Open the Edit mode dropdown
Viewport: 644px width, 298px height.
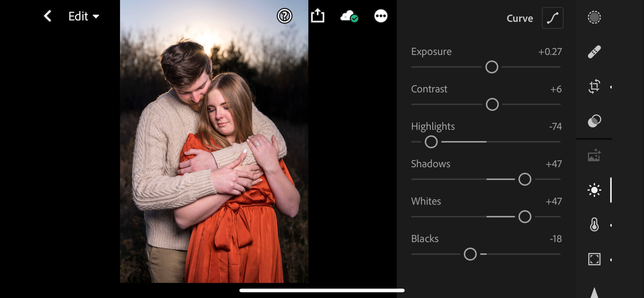coord(84,16)
